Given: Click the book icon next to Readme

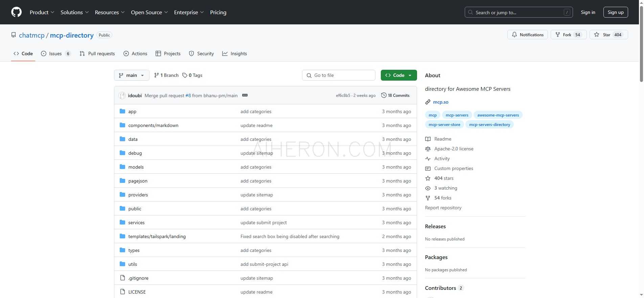Looking at the screenshot, I should pyautogui.click(x=428, y=139).
